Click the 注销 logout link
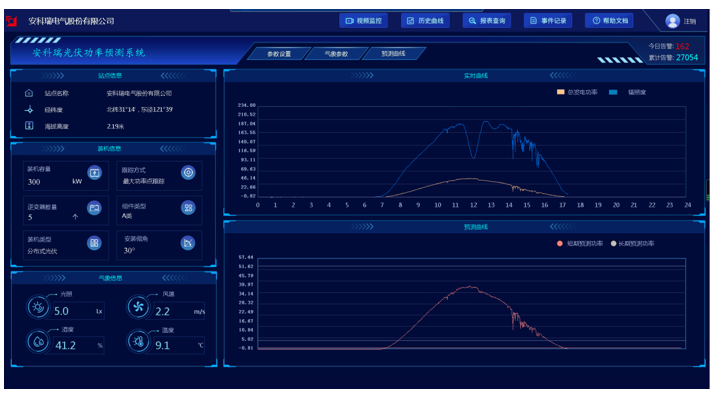713x393 pixels. pos(689,21)
